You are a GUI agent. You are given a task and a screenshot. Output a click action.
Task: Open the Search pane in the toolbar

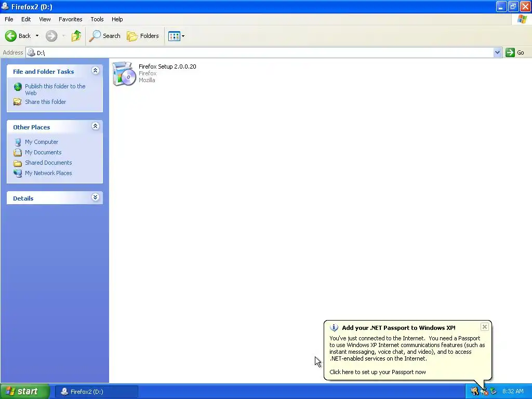pyautogui.click(x=104, y=36)
